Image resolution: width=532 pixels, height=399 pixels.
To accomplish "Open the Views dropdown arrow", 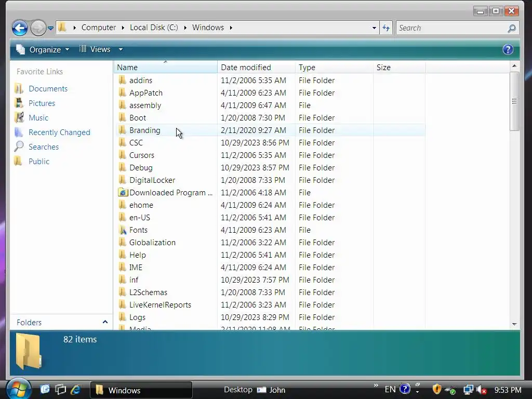I will click(121, 49).
